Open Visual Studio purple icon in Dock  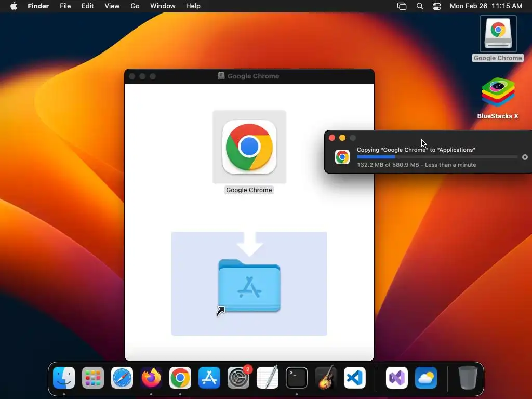(397, 378)
